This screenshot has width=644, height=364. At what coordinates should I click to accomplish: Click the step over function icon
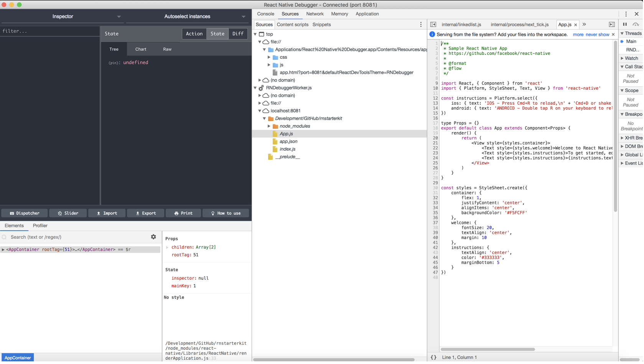pyautogui.click(x=636, y=25)
